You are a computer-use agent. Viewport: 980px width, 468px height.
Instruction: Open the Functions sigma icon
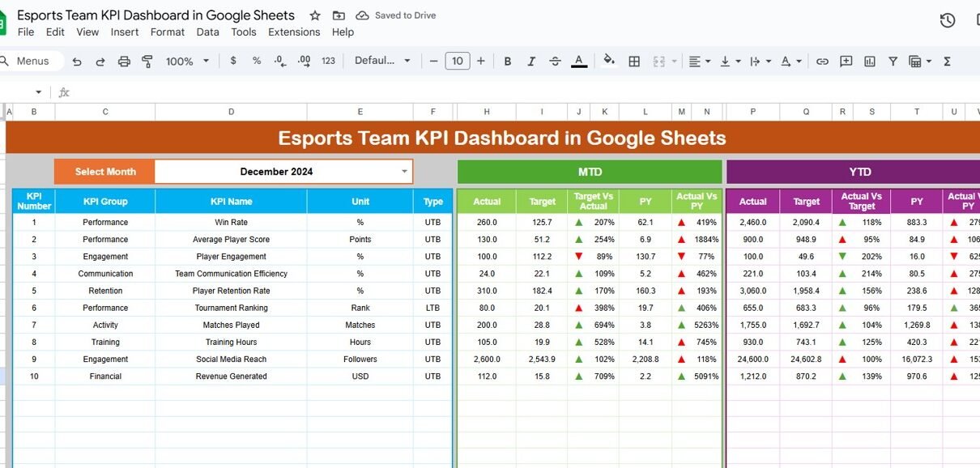pos(947,61)
